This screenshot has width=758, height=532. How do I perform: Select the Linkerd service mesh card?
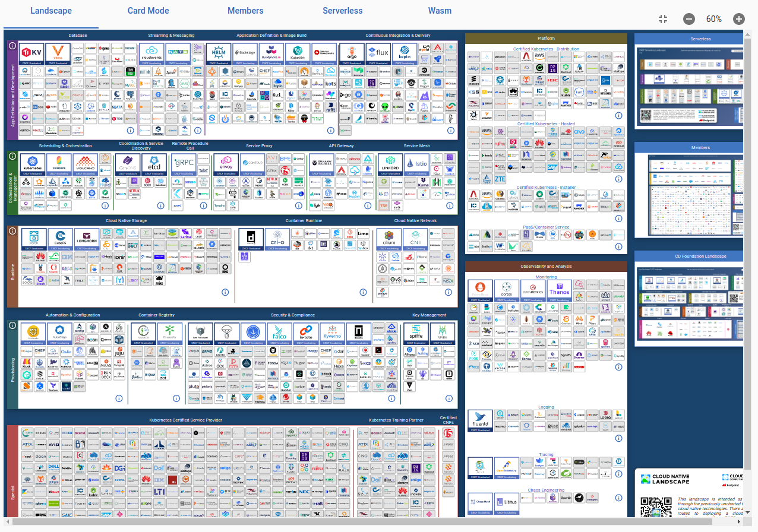tap(390, 164)
